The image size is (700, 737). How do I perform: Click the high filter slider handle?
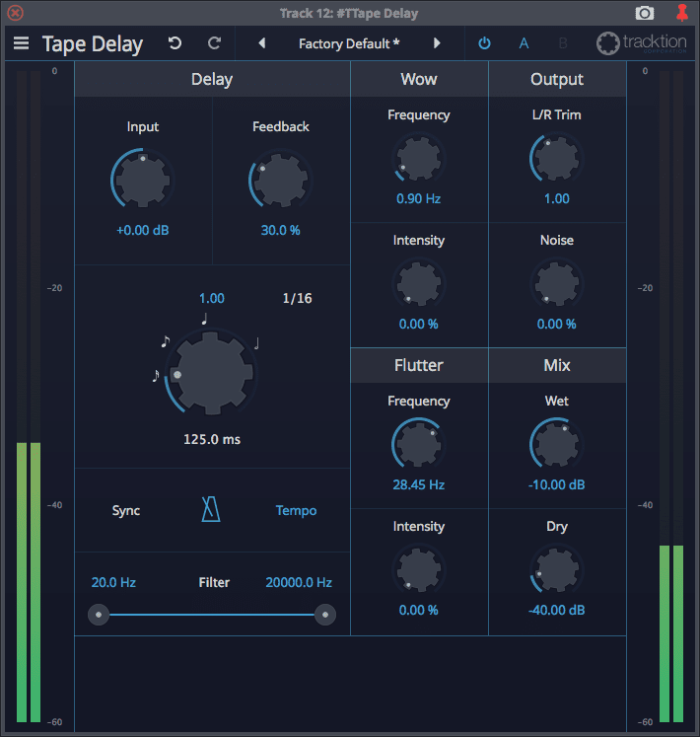[x=325, y=615]
